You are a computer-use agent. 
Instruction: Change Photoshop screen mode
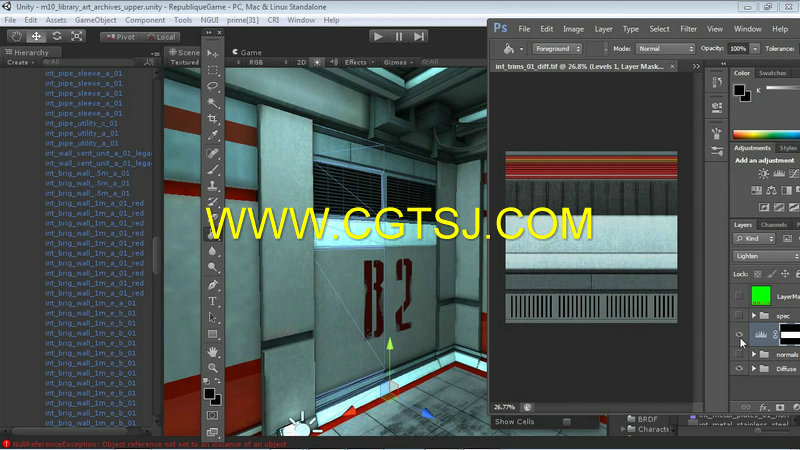coord(213,432)
